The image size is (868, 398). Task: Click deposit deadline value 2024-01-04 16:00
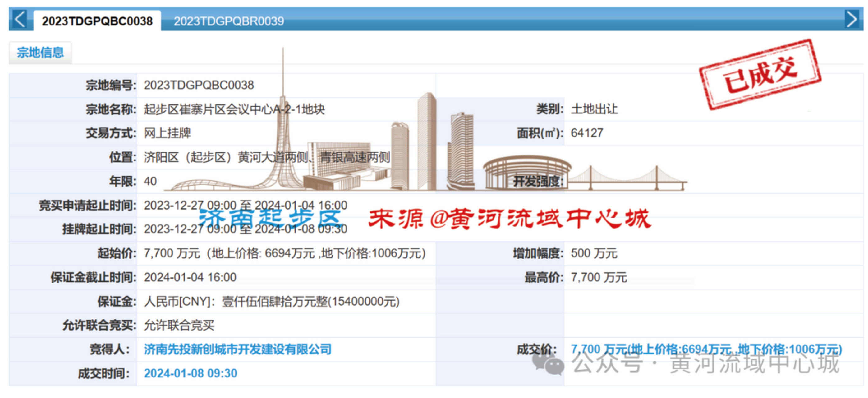tap(190, 277)
